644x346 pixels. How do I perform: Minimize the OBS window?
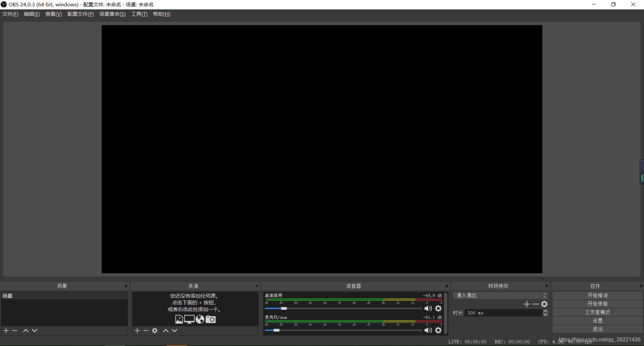594,4
